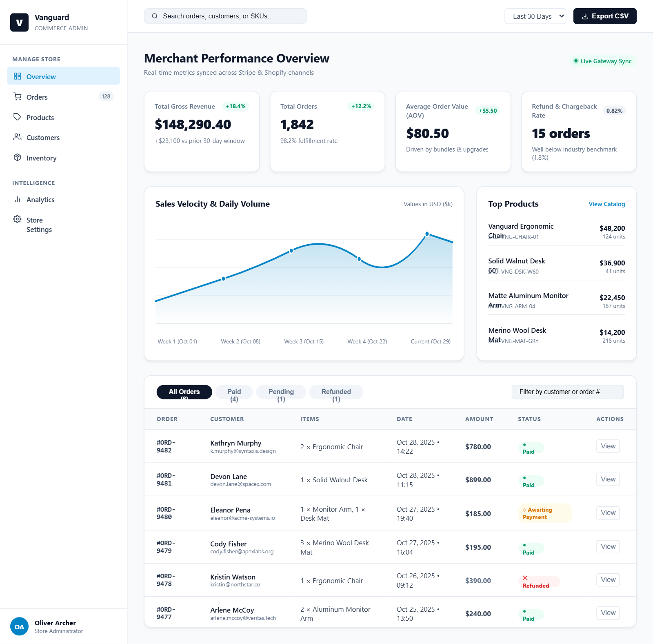Click the Analytics bar chart icon

tap(17, 199)
